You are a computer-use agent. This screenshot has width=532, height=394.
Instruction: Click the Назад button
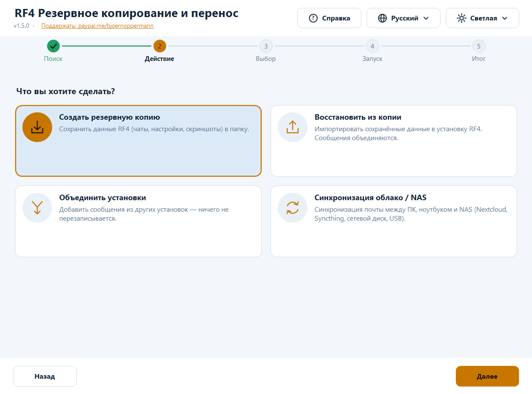coord(45,376)
